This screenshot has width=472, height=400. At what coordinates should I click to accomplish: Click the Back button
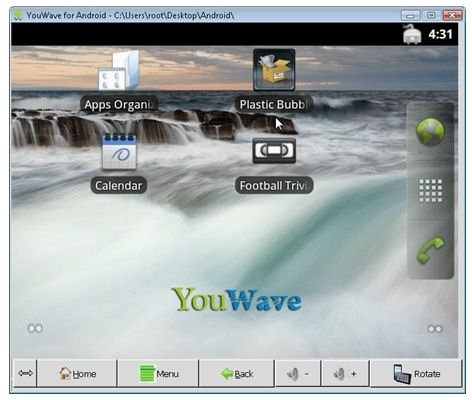237,373
